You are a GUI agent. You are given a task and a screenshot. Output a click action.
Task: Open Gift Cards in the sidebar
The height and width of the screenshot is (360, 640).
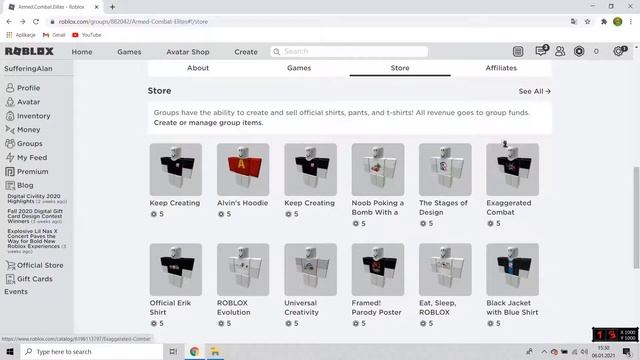click(29, 279)
